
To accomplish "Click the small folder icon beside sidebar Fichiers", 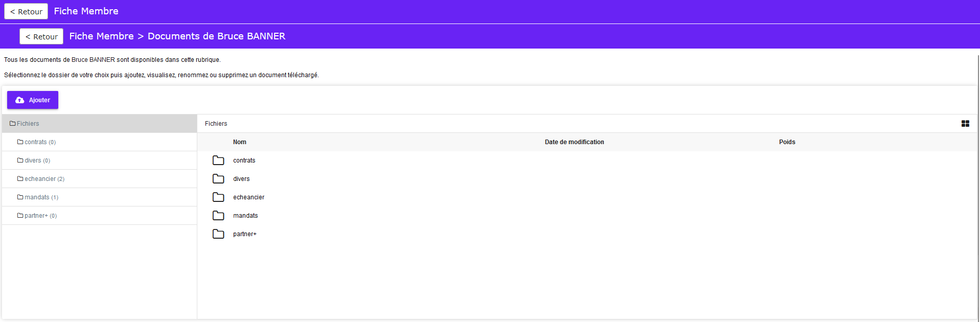I will (x=13, y=124).
